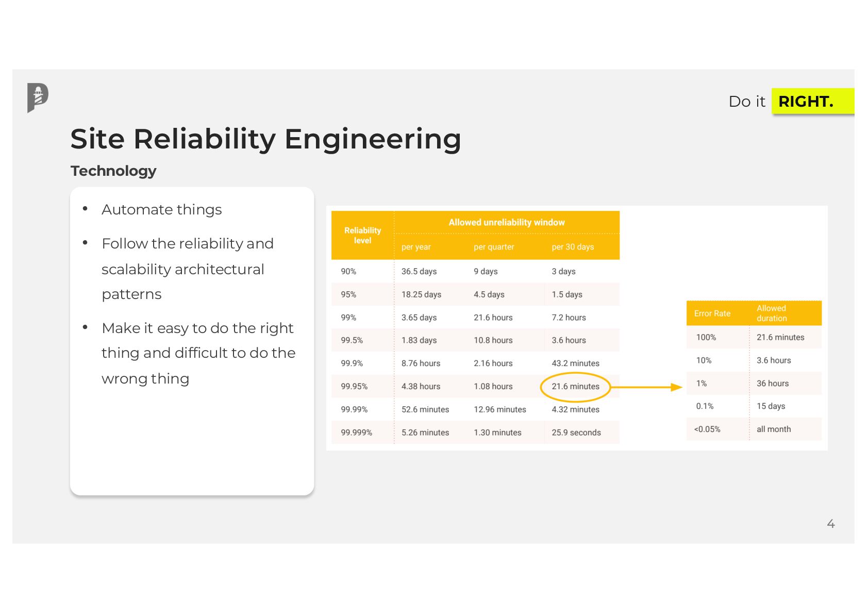Click the 36.5 days cell
Screen dimensions: 868x614
click(419, 272)
